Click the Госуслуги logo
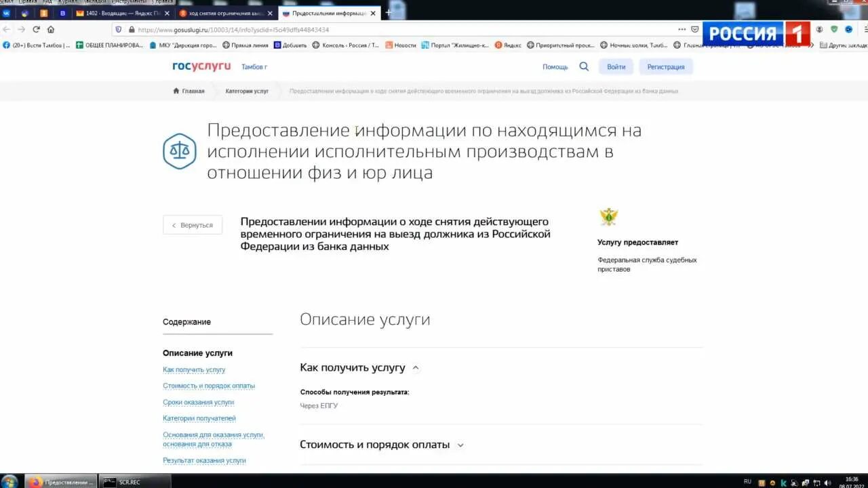Image resolution: width=868 pixels, height=488 pixels. coord(201,66)
